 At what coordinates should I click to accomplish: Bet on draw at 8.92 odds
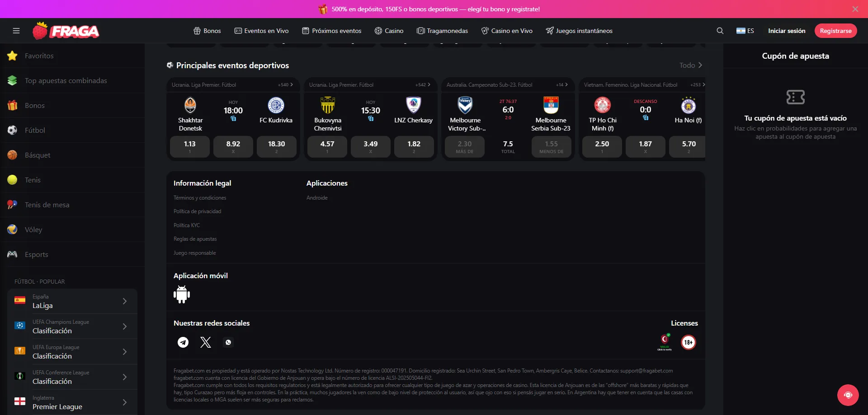point(233,147)
